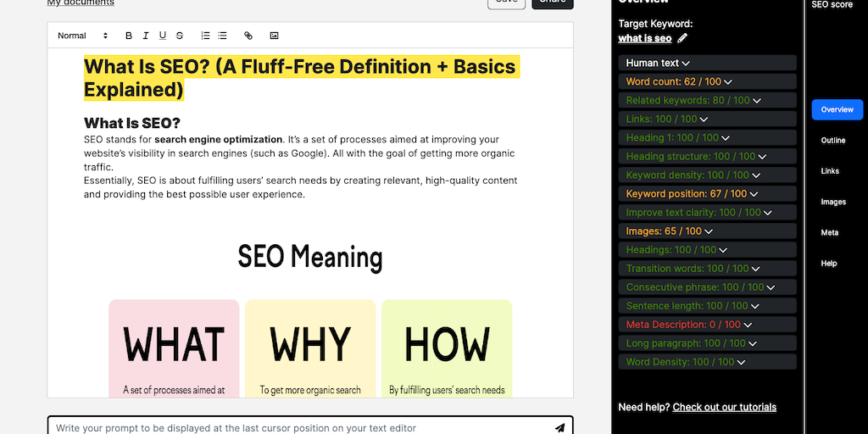Expand Long paragraph: 100 / 100
868x434 pixels.
click(708, 343)
